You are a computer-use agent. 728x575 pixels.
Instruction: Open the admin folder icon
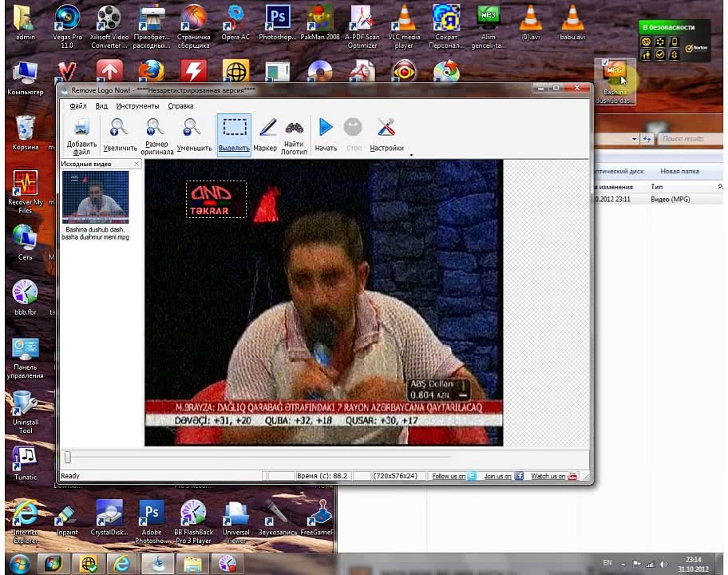(x=25, y=23)
